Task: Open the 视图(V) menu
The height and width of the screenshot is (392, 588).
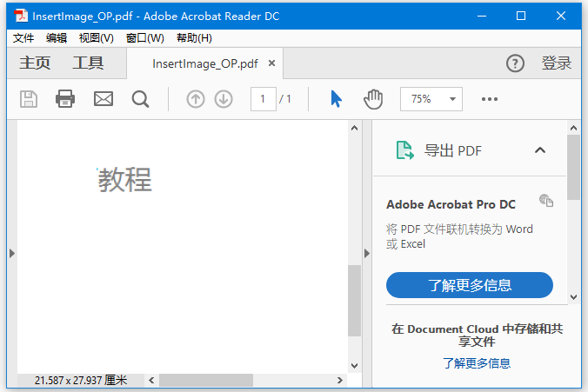Action: pyautogui.click(x=97, y=38)
